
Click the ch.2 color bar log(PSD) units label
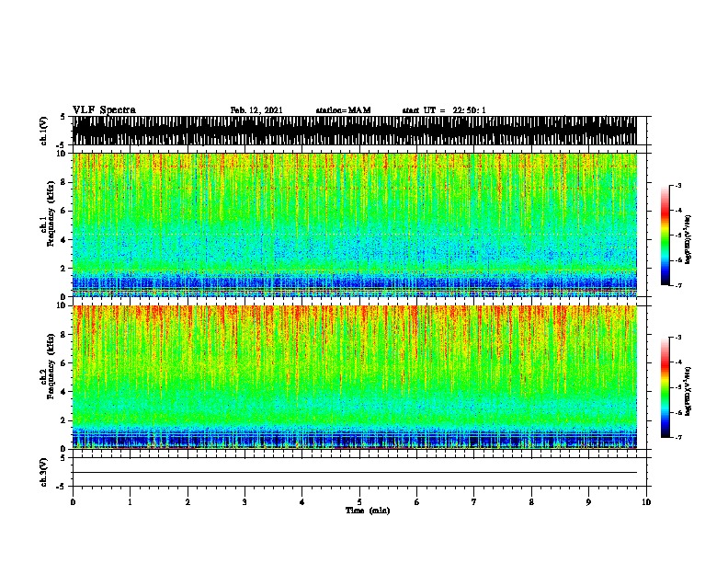click(688, 391)
